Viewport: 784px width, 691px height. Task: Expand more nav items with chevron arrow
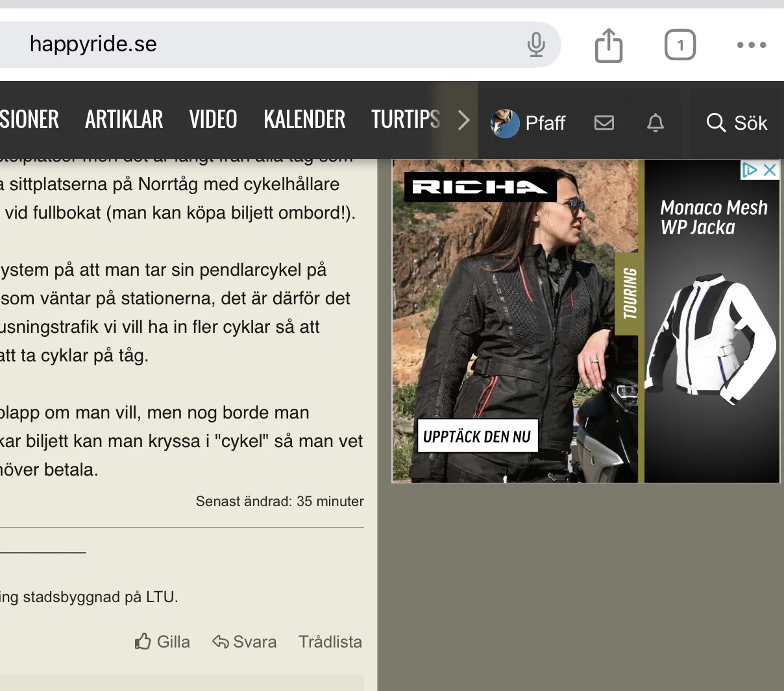(463, 120)
